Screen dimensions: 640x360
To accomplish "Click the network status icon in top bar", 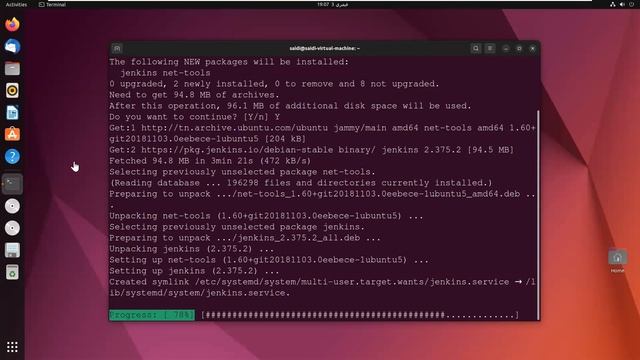I will (613, 4).
